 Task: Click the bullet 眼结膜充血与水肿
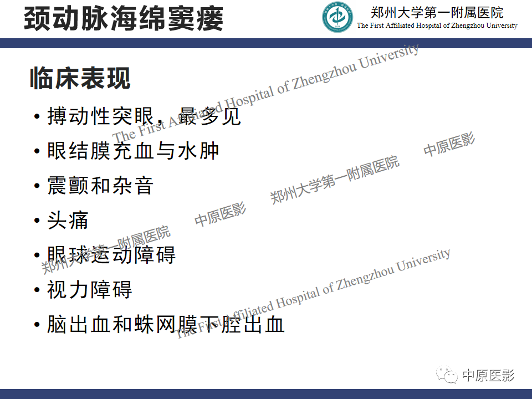133,151
